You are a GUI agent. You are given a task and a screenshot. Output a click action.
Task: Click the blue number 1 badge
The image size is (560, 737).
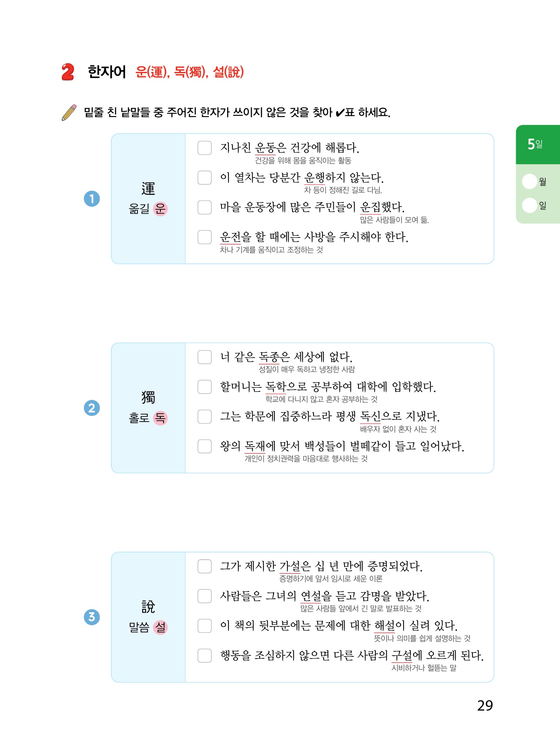pos(92,199)
